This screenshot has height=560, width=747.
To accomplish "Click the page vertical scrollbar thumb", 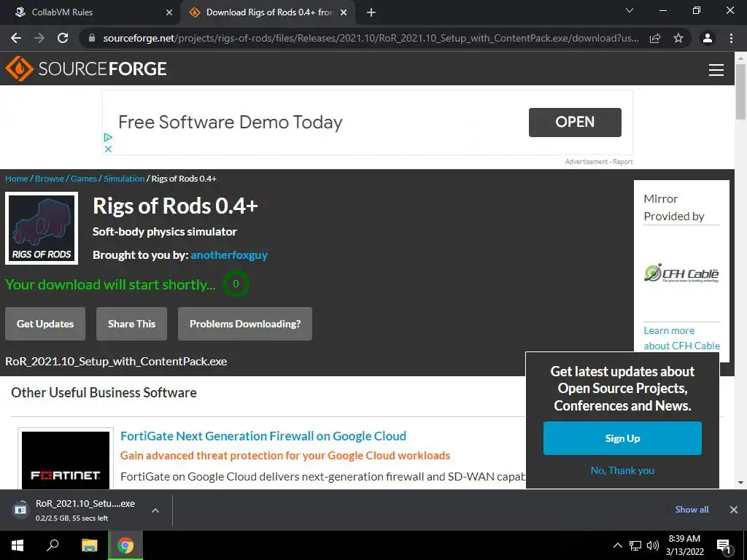I will (x=740, y=91).
